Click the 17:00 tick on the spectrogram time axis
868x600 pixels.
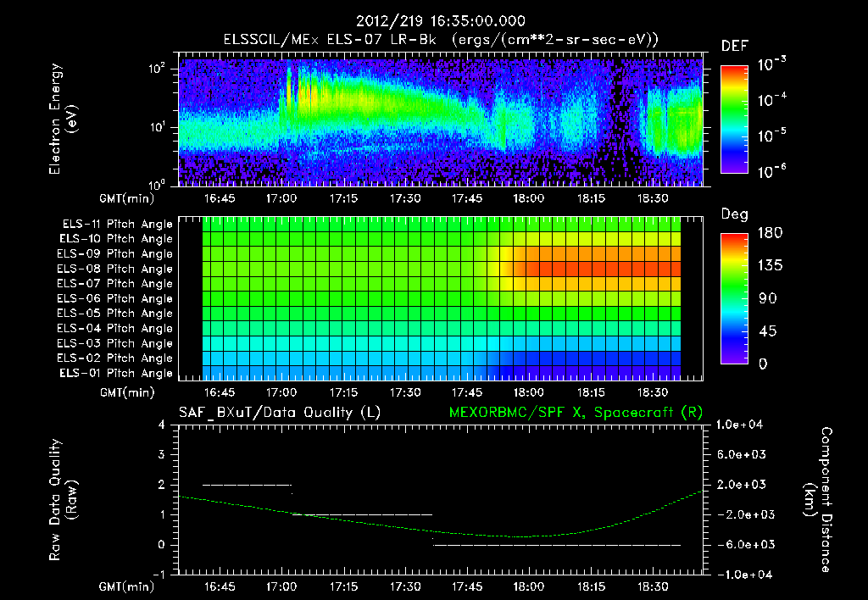tap(281, 198)
